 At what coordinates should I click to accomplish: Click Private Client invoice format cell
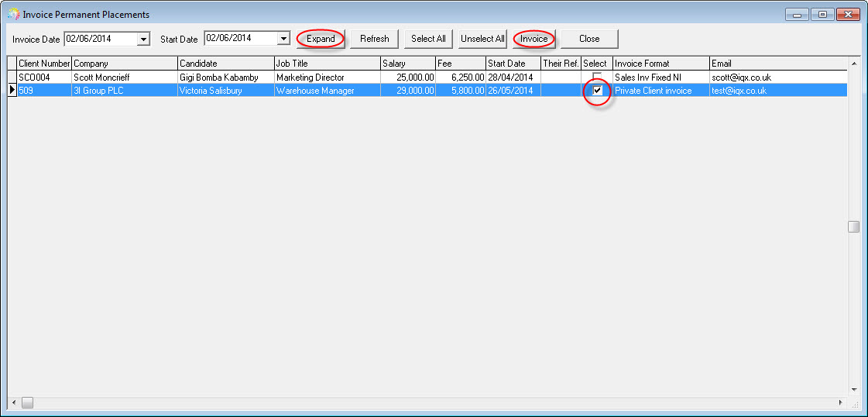pos(661,91)
